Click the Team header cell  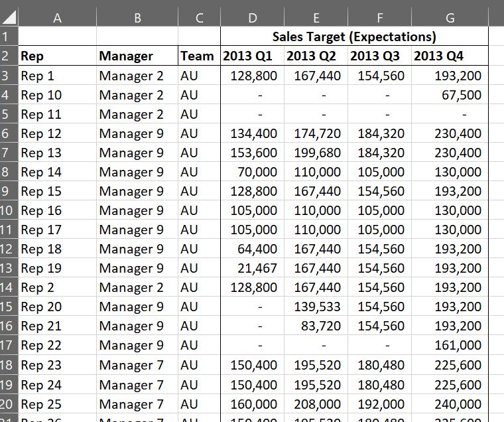coord(200,56)
